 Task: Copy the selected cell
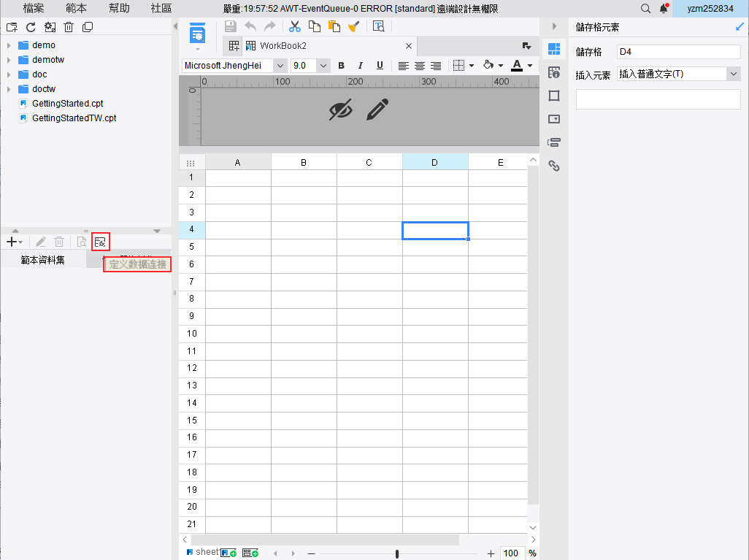click(x=315, y=27)
